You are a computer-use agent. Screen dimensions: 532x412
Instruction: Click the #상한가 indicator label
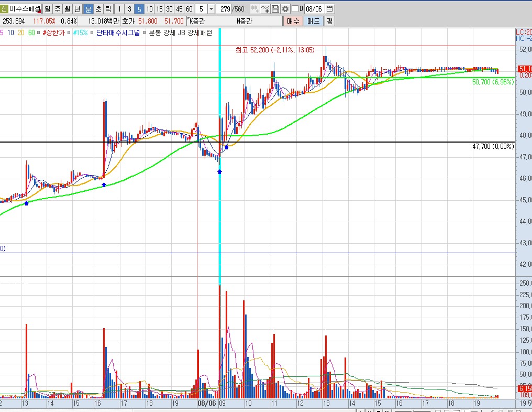54,32
